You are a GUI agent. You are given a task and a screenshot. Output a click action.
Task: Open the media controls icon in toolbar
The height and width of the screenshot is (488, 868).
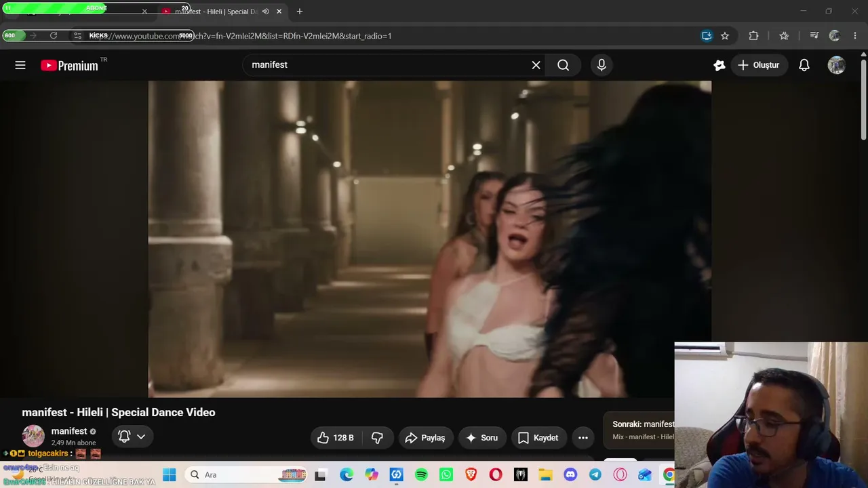[x=814, y=36]
